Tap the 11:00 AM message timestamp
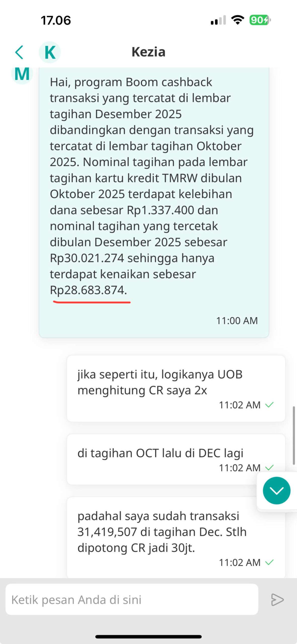The image size is (297, 644). 237,321
